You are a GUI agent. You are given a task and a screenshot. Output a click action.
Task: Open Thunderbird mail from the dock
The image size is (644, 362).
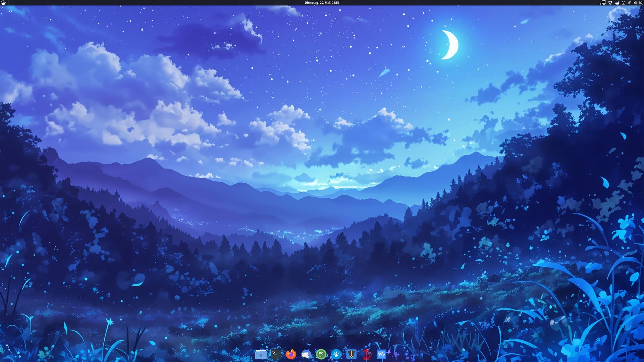[x=306, y=354]
